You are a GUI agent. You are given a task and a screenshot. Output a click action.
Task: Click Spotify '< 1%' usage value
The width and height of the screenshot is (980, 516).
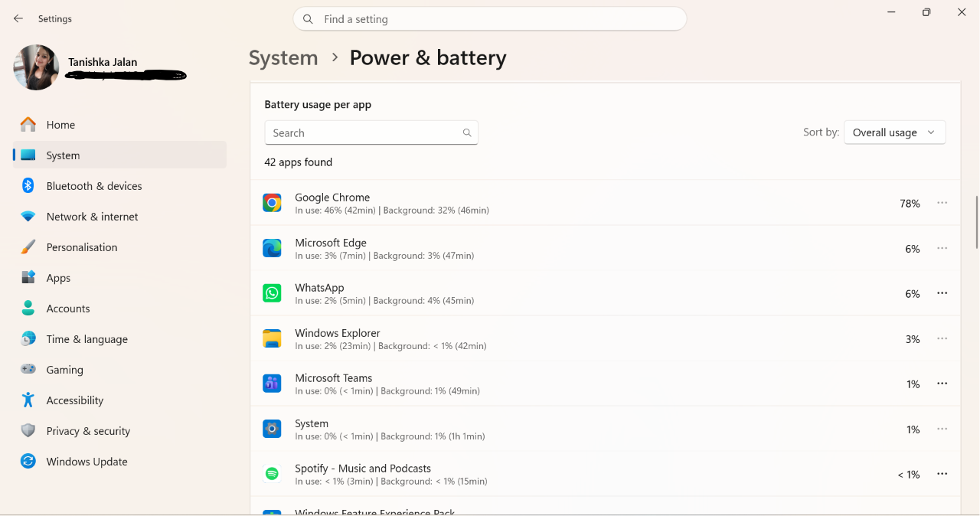coord(909,475)
